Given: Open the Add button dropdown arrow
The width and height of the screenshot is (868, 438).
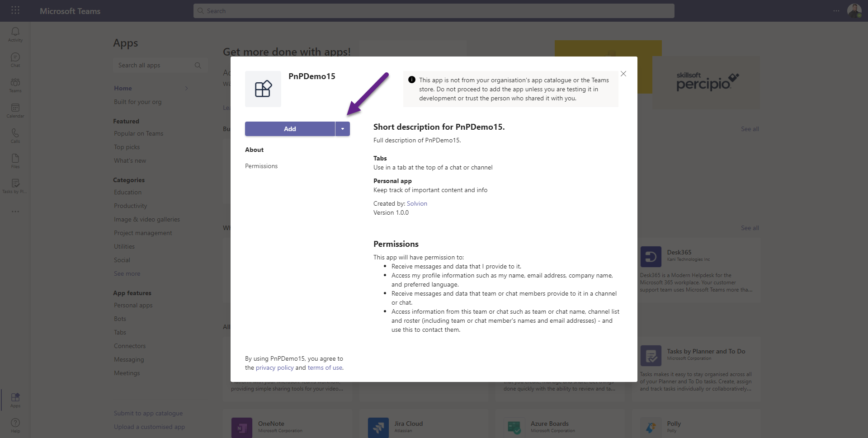Looking at the screenshot, I should tap(343, 129).
